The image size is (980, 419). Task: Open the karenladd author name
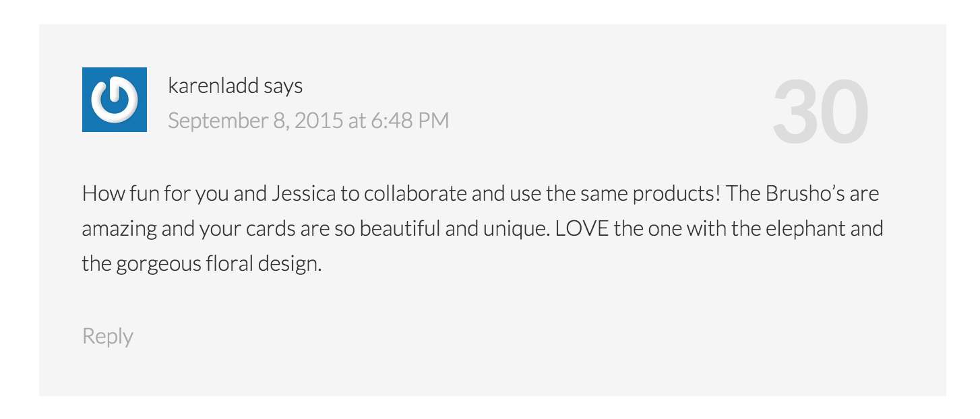click(x=213, y=86)
